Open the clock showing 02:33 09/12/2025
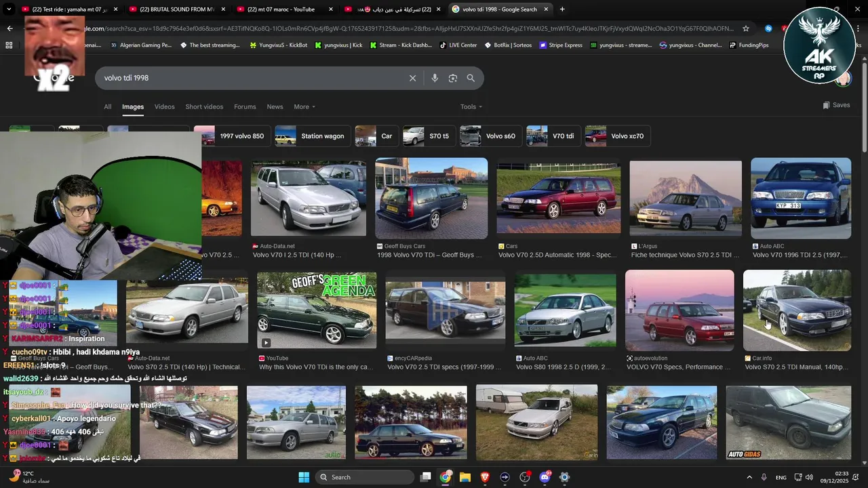868x488 pixels. (x=835, y=477)
